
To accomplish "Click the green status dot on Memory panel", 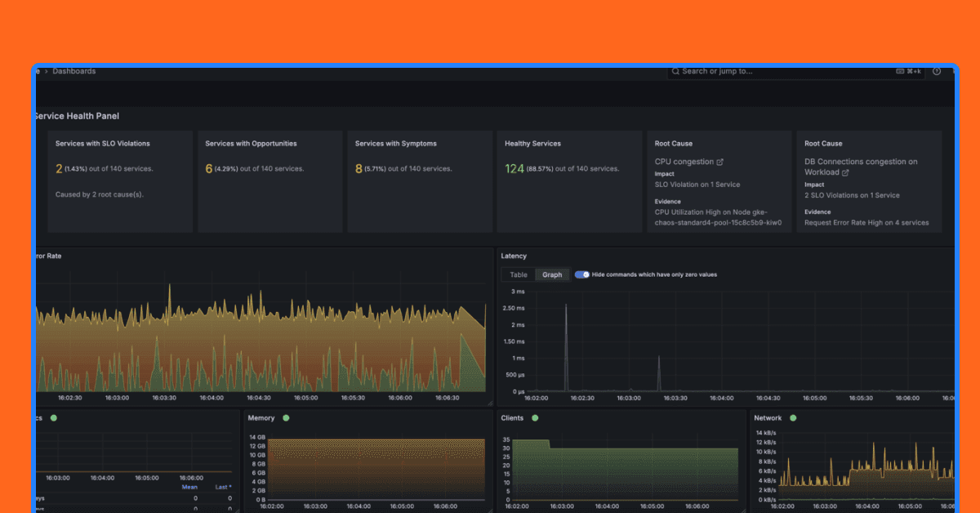I will coord(285,417).
